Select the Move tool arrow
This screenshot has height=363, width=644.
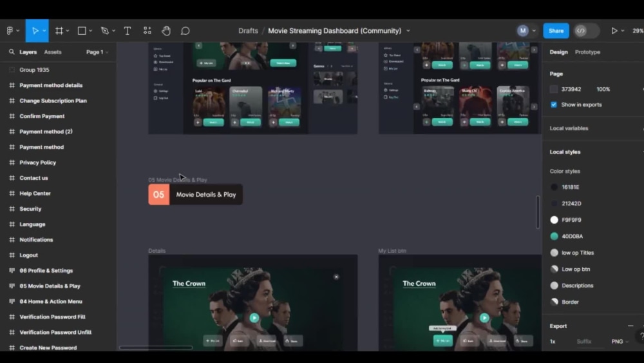click(x=35, y=30)
